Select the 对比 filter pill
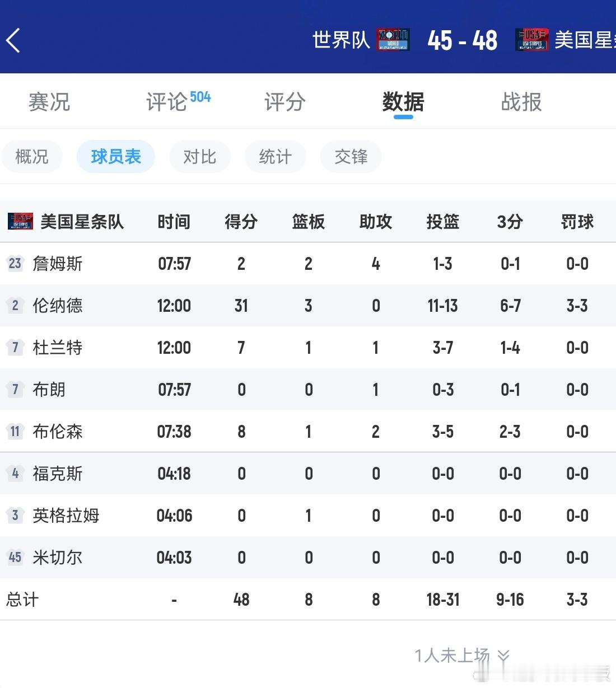Screen dimensions: 616x688 (x=199, y=157)
